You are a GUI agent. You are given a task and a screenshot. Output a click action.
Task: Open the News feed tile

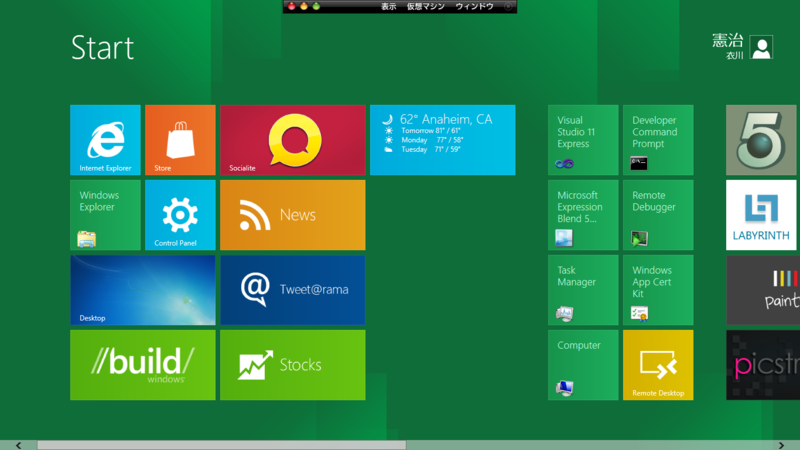click(x=293, y=215)
